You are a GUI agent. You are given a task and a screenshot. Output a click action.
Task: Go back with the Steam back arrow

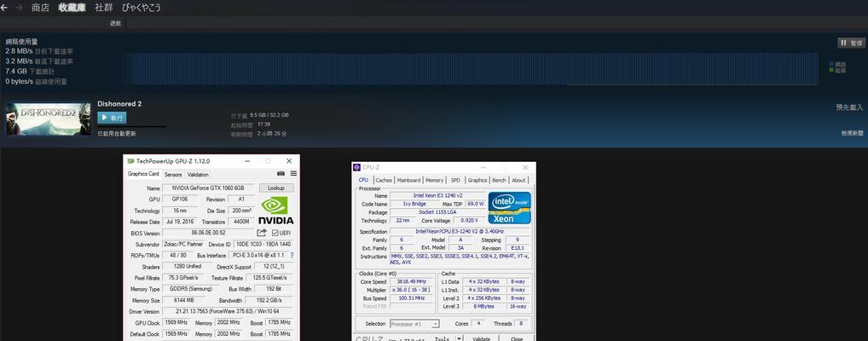point(4,8)
